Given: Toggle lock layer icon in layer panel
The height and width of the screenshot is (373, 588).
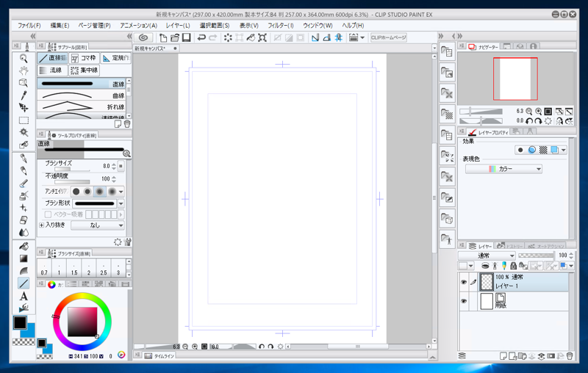Looking at the screenshot, I should point(513,266).
